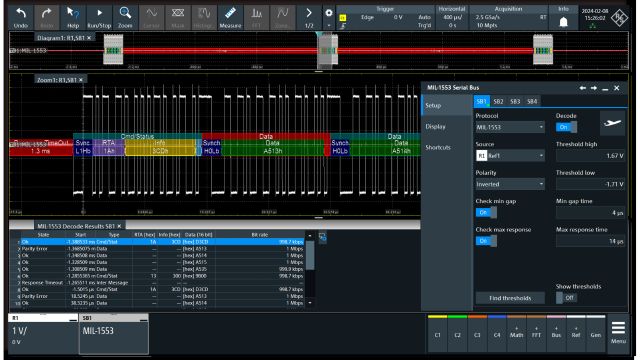Activate channel C2 button

point(457,333)
